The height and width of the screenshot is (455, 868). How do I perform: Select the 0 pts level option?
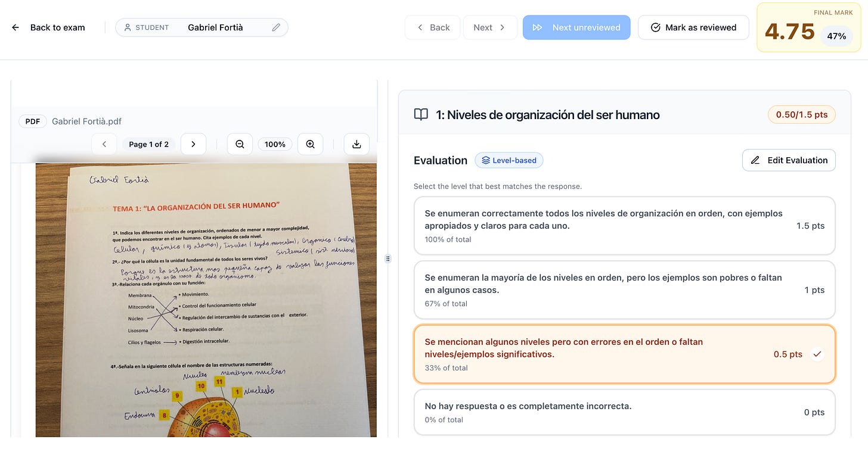pos(624,412)
